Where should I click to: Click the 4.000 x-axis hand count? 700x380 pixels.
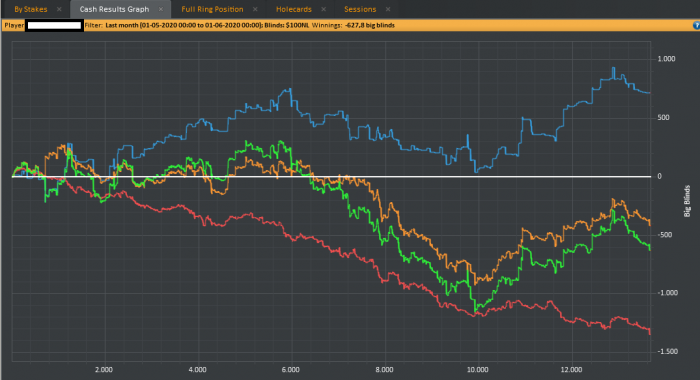click(197, 370)
